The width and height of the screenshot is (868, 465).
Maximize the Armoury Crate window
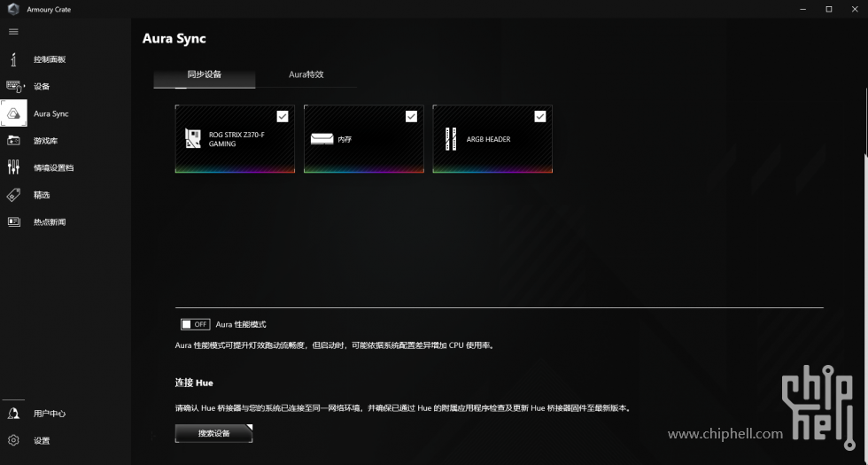(x=829, y=9)
